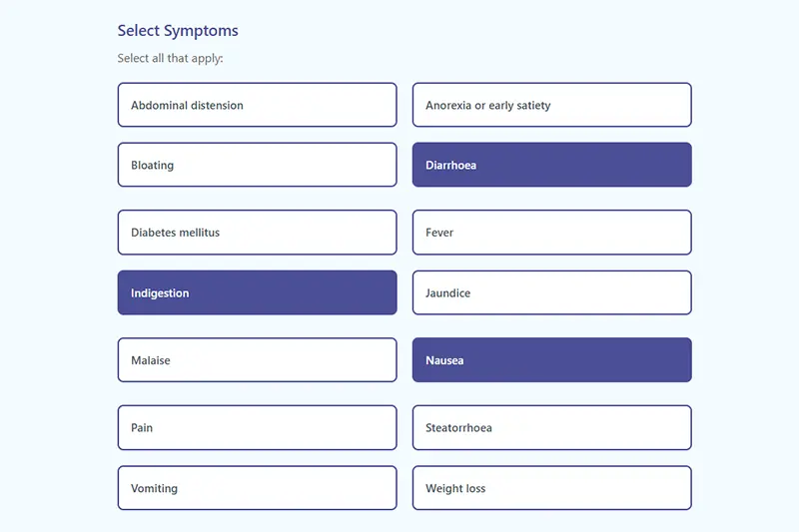Enable the Weight loss symptom
Viewport: 799px width, 532px height.
coord(551,488)
